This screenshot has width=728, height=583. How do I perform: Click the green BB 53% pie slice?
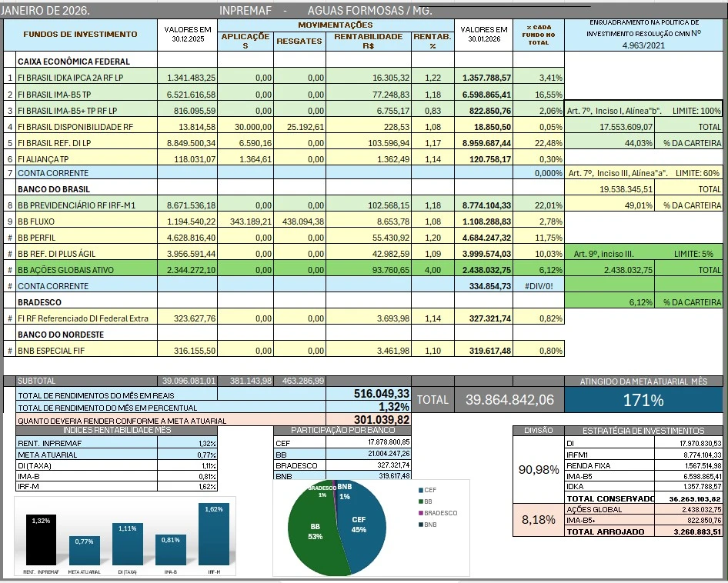[317, 531]
